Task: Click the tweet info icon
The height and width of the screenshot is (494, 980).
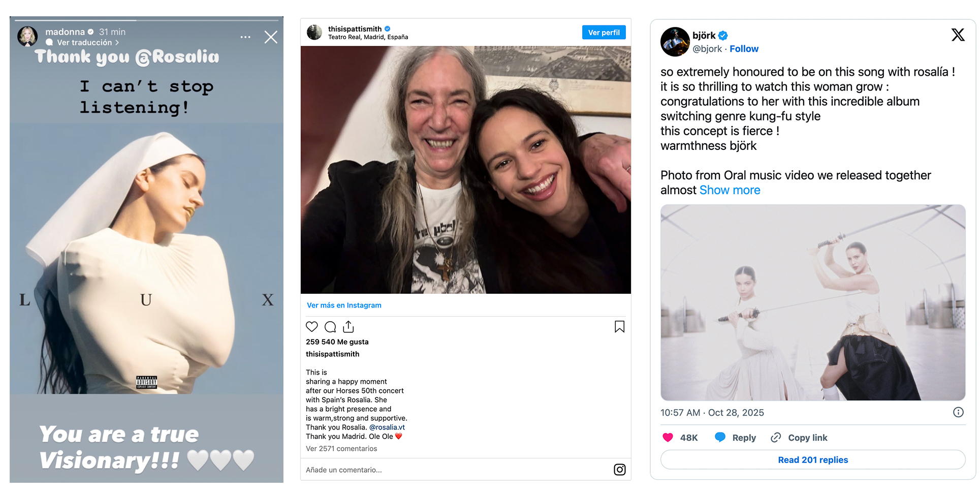Action: pyautogui.click(x=958, y=412)
